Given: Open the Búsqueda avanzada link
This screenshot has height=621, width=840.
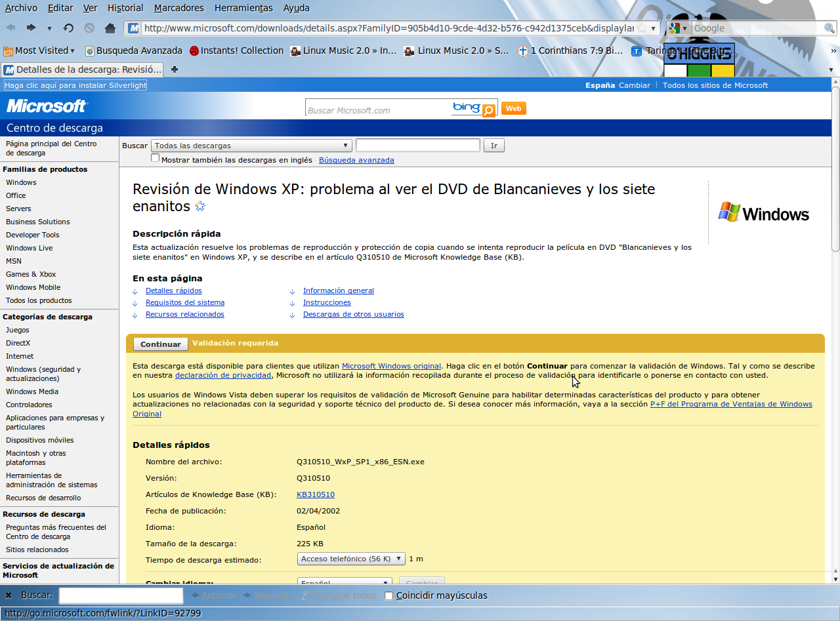Looking at the screenshot, I should point(356,160).
